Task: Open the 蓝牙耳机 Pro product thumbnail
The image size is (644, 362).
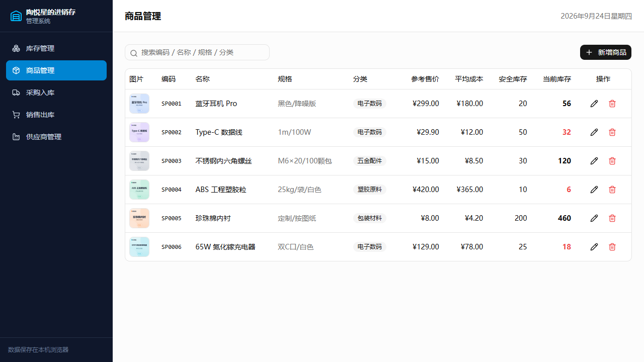Action: [139, 104]
